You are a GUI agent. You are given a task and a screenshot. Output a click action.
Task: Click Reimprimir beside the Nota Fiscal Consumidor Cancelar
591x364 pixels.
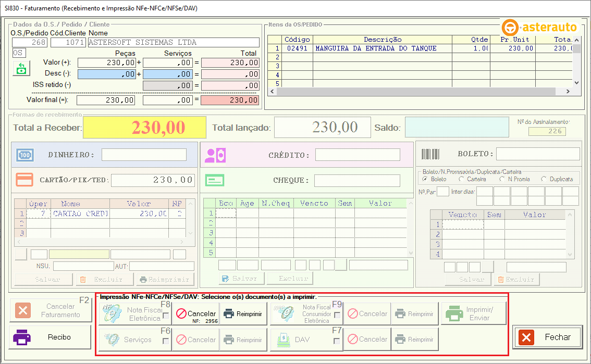click(x=415, y=313)
